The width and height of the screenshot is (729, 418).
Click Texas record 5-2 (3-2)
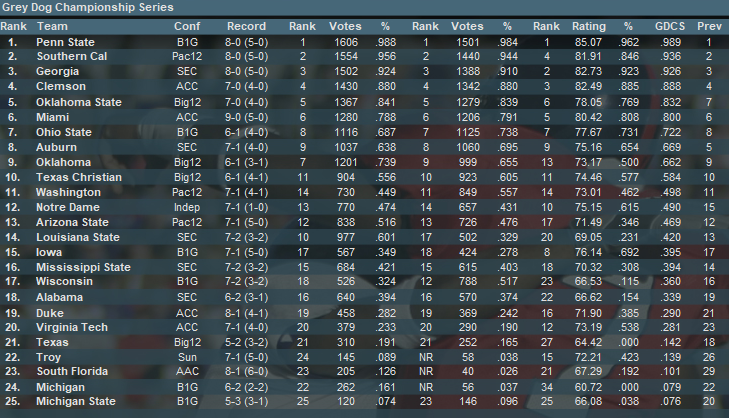[246, 342]
